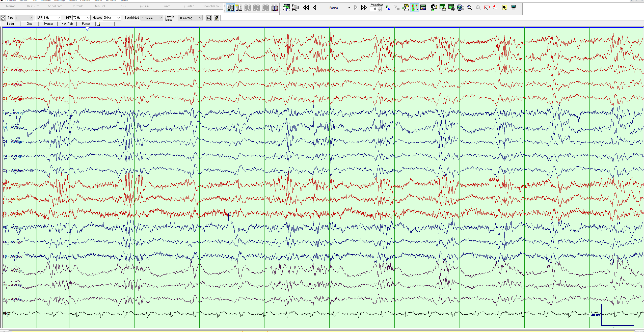Click the scissors-stop clip icon
644x332 pixels.
pos(397,8)
